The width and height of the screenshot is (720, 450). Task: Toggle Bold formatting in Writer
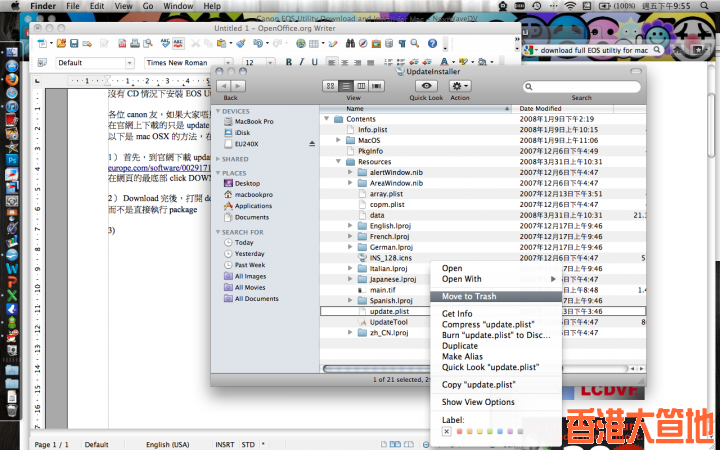click(289, 62)
